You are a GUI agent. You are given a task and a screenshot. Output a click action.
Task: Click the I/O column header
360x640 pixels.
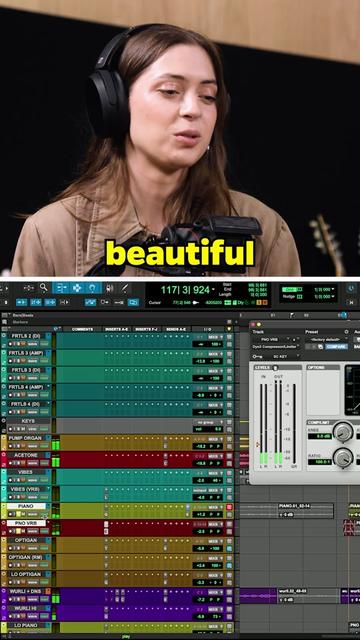pos(208,329)
